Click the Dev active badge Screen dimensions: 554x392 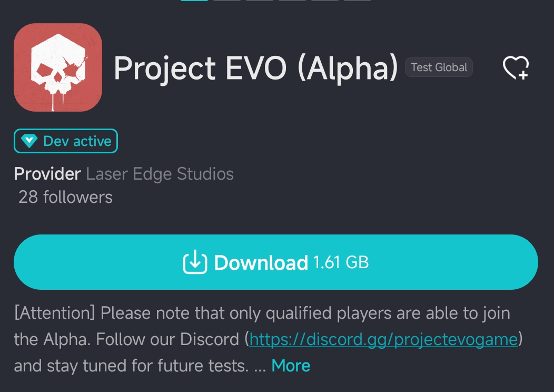tap(65, 141)
